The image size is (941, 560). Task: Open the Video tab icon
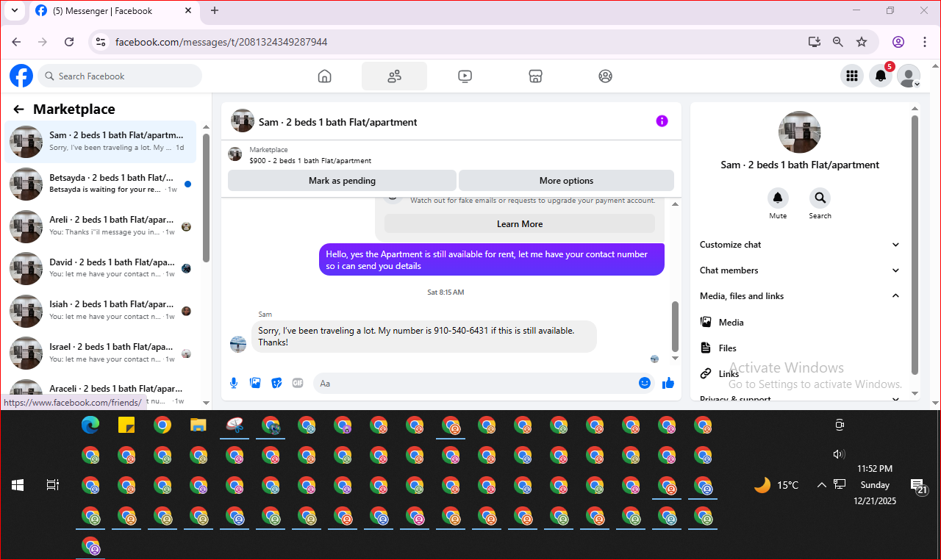[x=465, y=76]
